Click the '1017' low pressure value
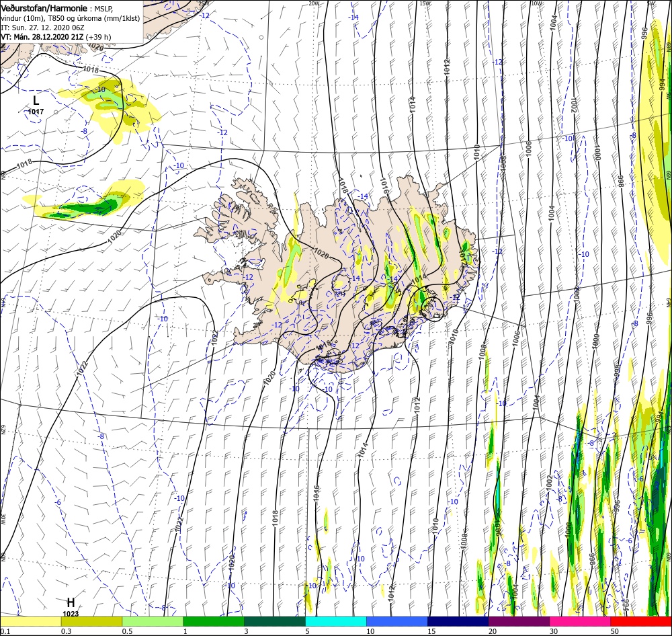 click(x=36, y=112)
